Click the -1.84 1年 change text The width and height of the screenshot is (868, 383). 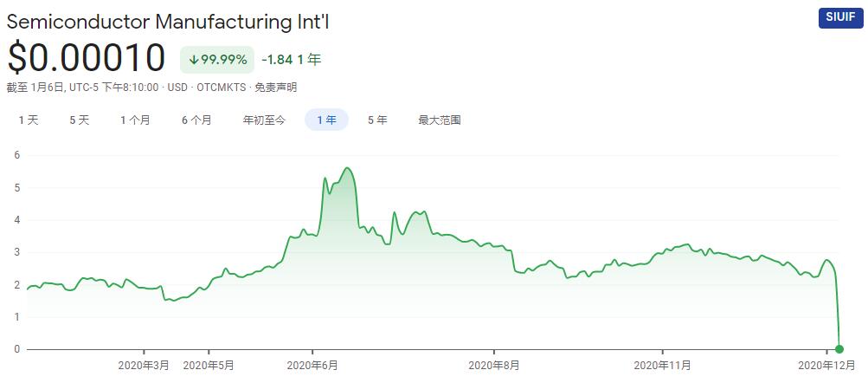point(292,60)
